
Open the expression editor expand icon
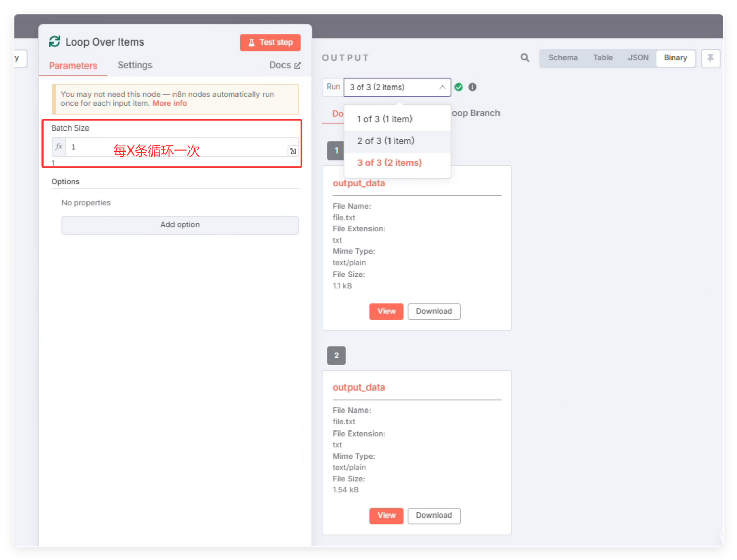(x=293, y=151)
